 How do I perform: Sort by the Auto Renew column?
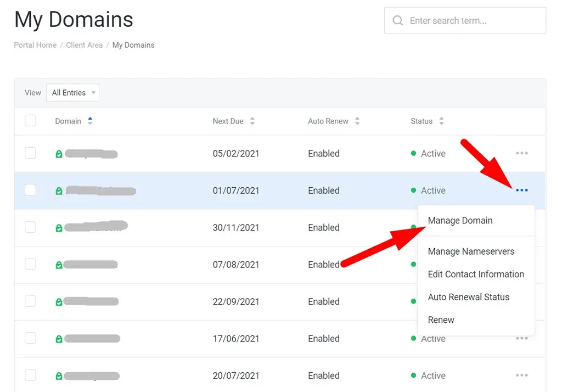pos(333,121)
